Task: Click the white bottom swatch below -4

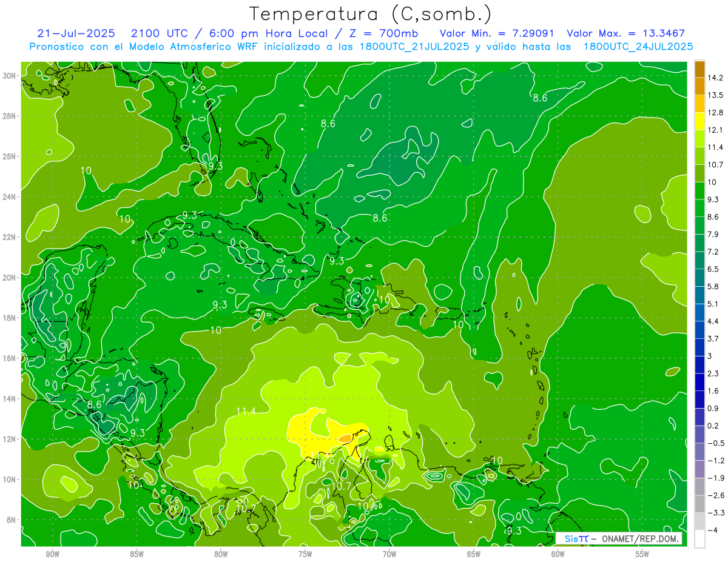Action: (x=699, y=539)
